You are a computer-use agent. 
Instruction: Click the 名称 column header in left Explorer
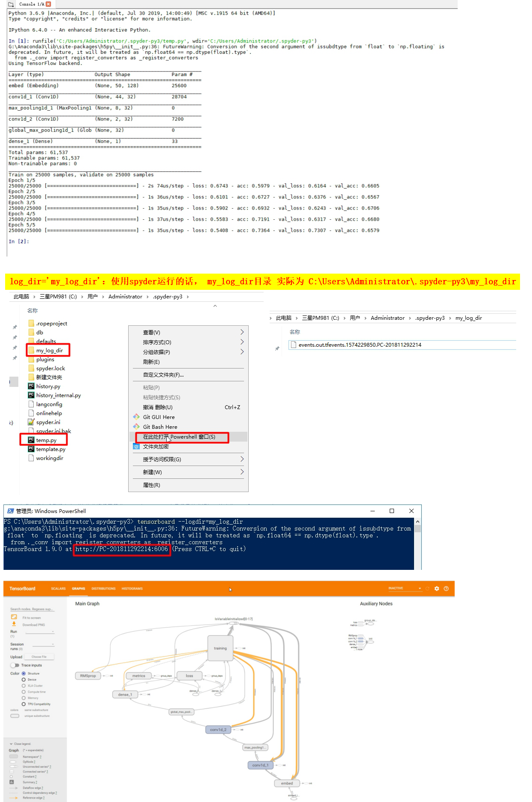pos(32,310)
